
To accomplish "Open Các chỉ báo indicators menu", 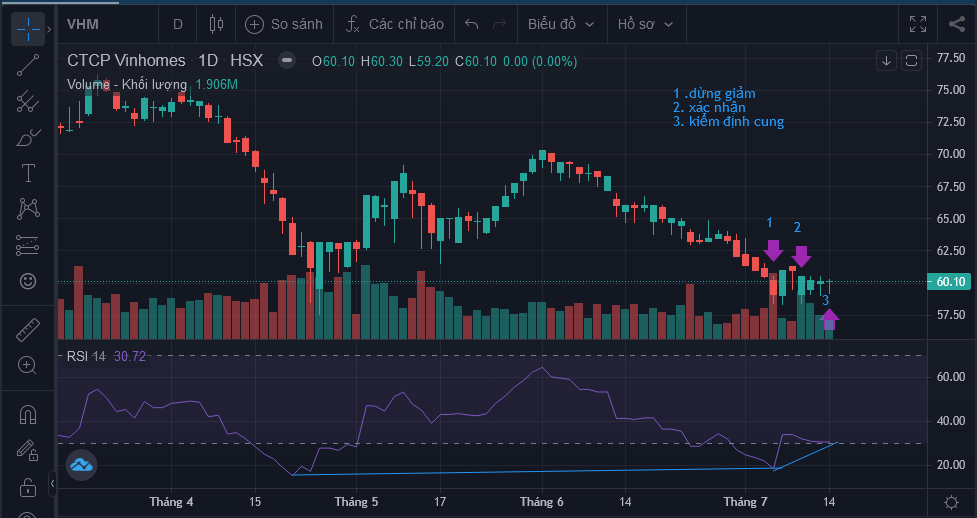I will (x=394, y=23).
